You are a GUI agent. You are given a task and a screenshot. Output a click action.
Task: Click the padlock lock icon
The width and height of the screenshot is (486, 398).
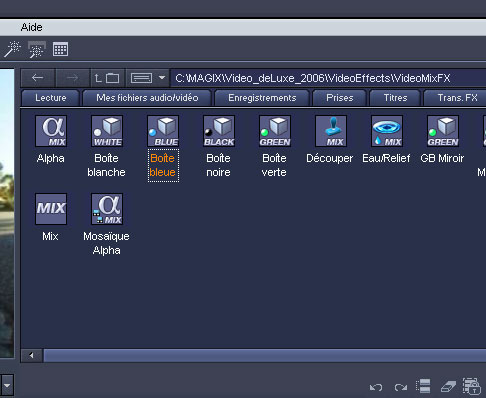[x=472, y=386]
